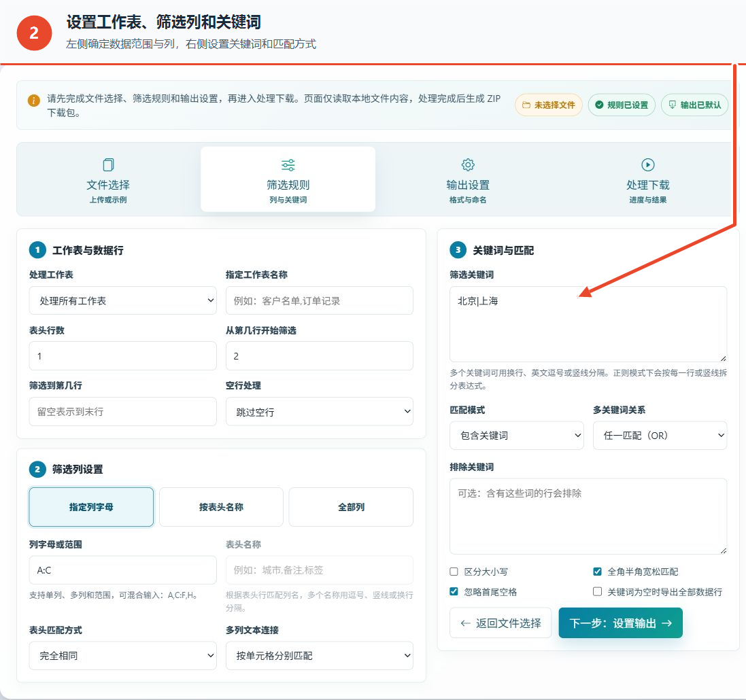746x700 pixels.
Task: Click the 表头名称 input field
Action: (319, 570)
